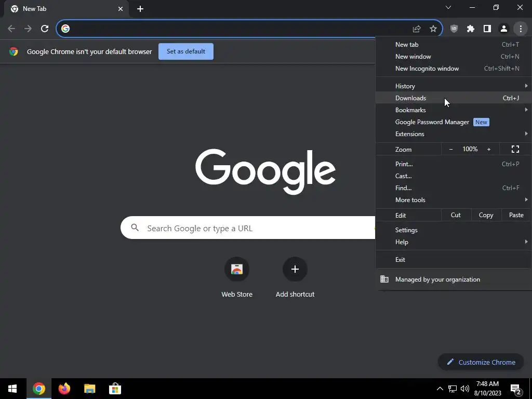Reload the page
532x399 pixels.
point(45,29)
